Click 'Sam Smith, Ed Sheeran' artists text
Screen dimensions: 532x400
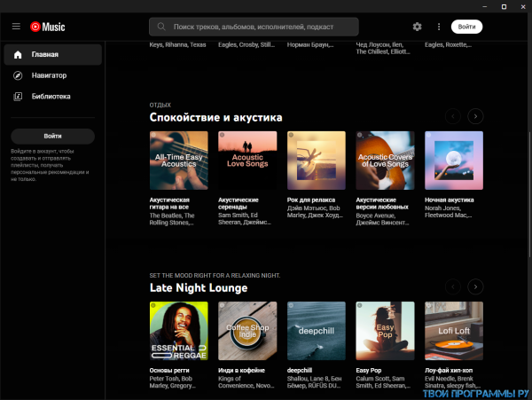click(x=245, y=219)
